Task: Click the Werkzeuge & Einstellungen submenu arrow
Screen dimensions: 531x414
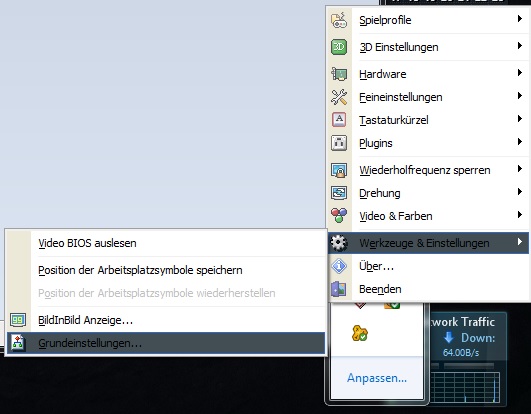Action: coord(519,241)
